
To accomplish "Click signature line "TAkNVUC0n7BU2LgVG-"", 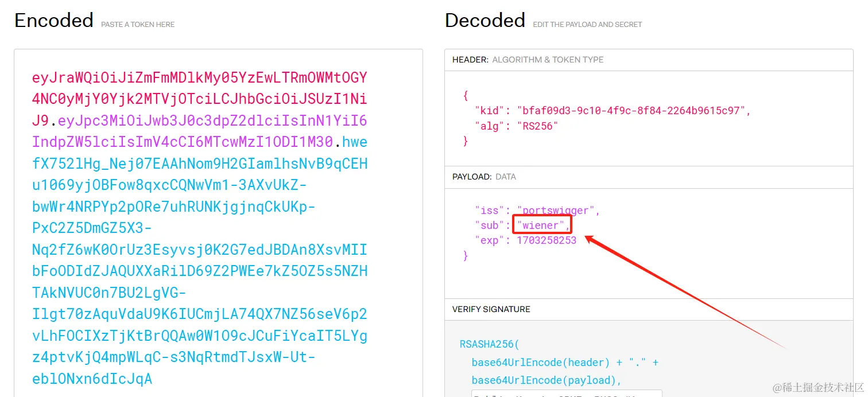I will pyautogui.click(x=109, y=293).
